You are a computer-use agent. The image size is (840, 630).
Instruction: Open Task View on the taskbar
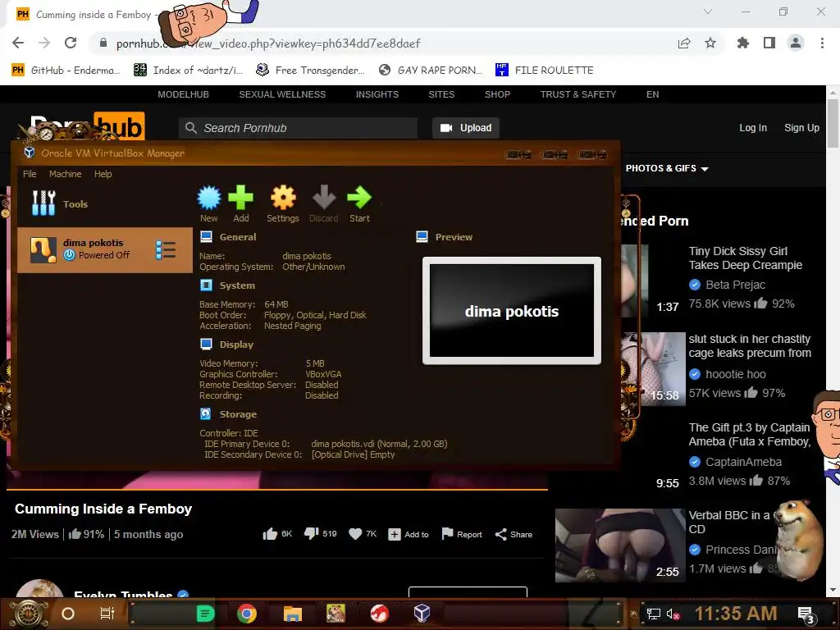pos(107,614)
